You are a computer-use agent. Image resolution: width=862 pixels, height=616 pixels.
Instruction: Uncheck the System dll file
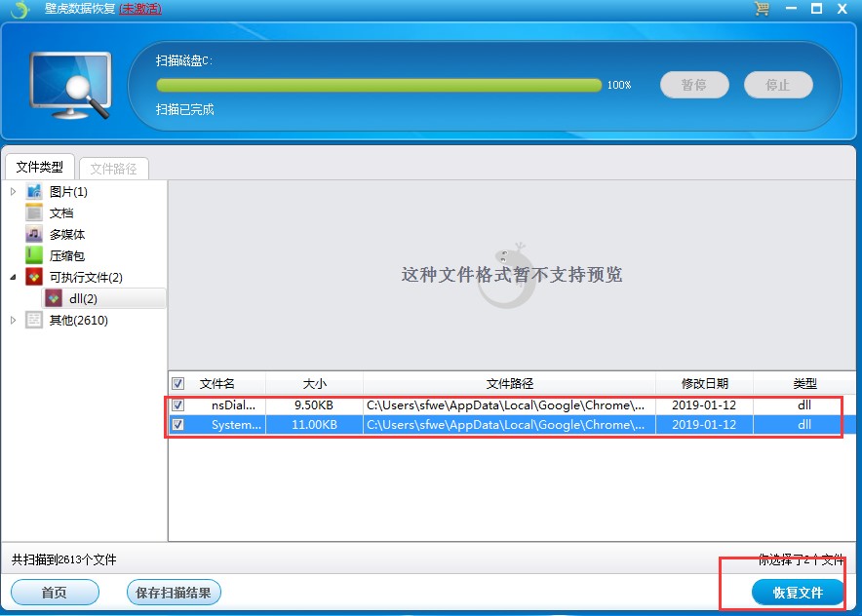coord(177,424)
